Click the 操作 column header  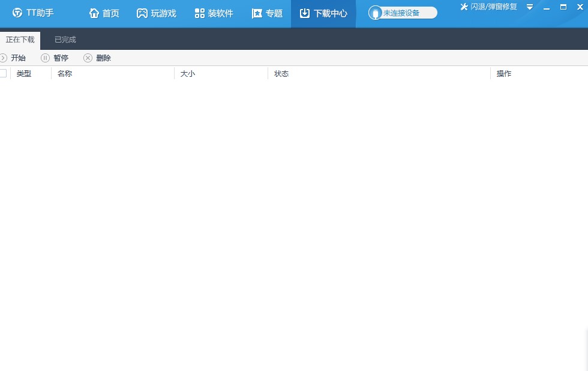(x=503, y=73)
